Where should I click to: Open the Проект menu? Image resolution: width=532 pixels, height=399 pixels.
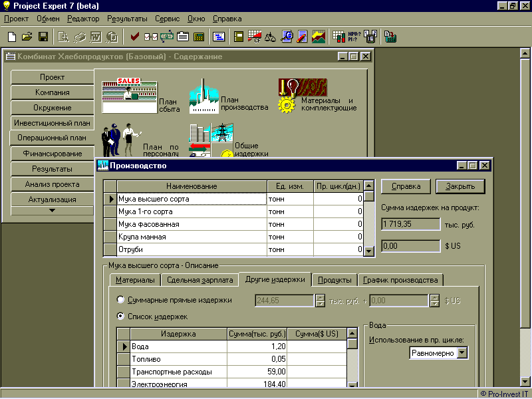pyautogui.click(x=16, y=19)
